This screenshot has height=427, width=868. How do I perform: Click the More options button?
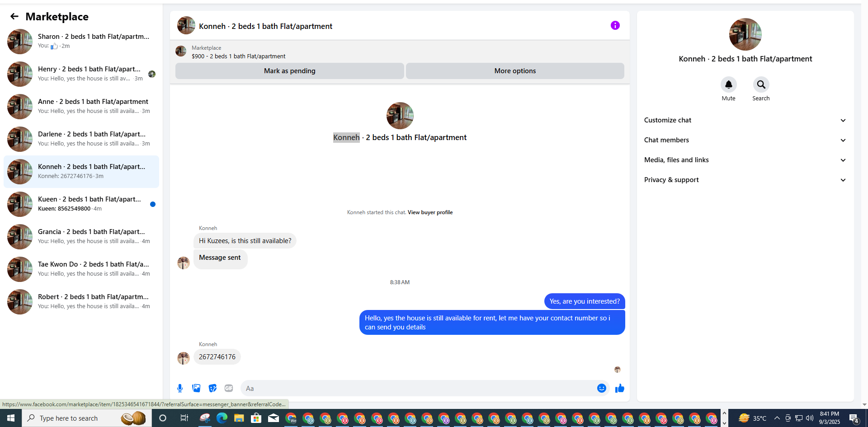pos(515,71)
